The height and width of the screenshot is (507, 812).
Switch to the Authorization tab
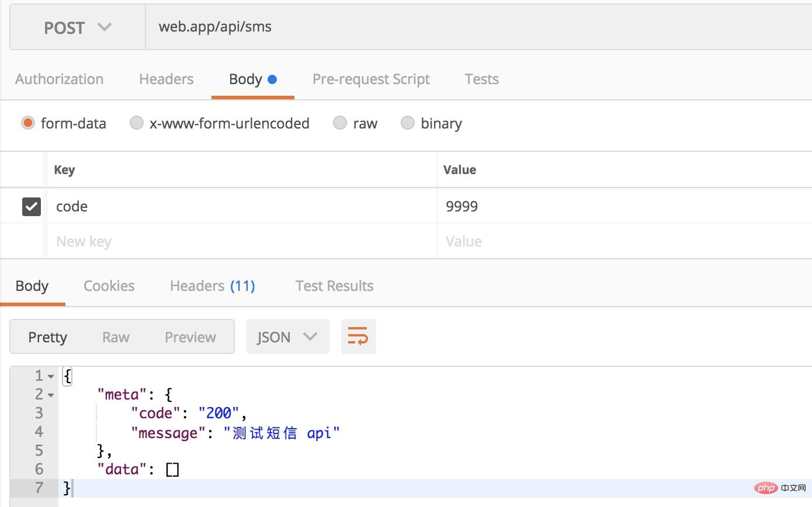click(59, 79)
